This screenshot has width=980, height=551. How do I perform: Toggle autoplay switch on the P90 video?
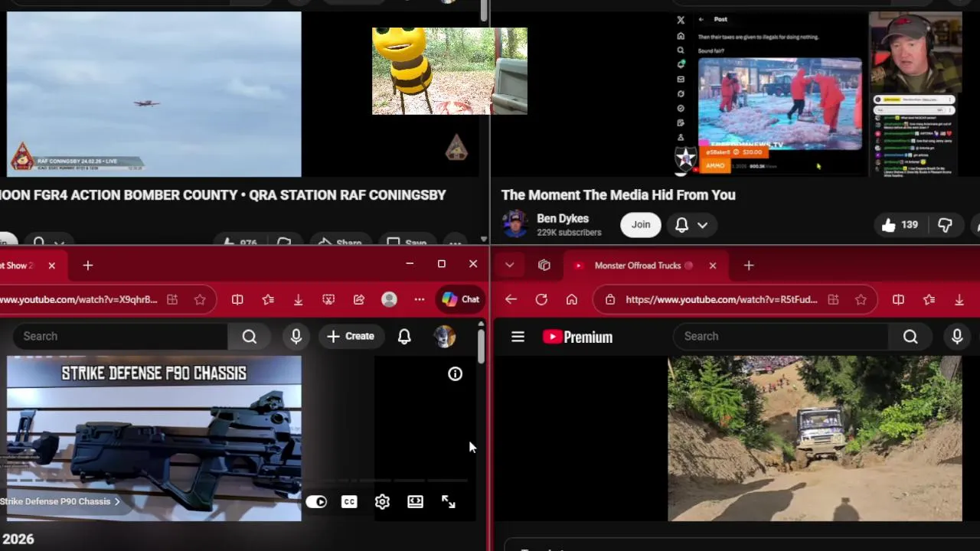click(316, 502)
